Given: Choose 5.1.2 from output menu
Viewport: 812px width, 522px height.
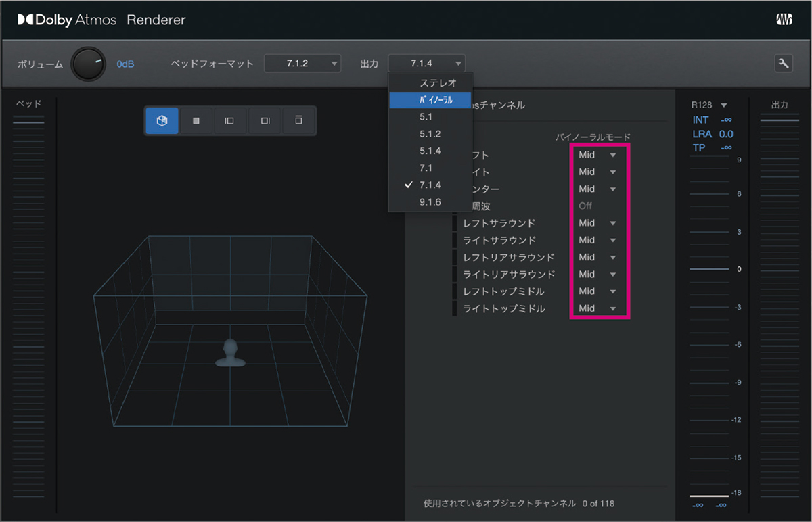Looking at the screenshot, I should [x=430, y=134].
